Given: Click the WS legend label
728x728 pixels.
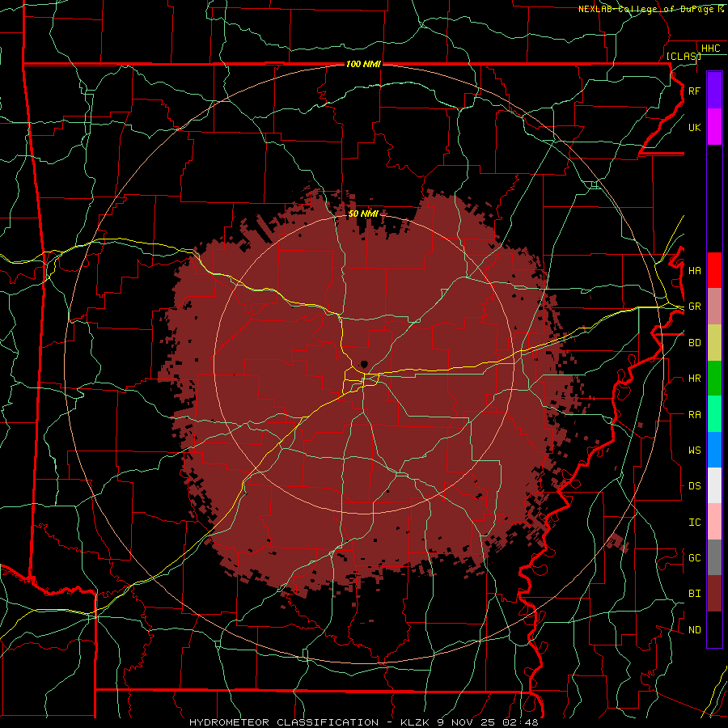Looking at the screenshot, I should click(x=694, y=451).
